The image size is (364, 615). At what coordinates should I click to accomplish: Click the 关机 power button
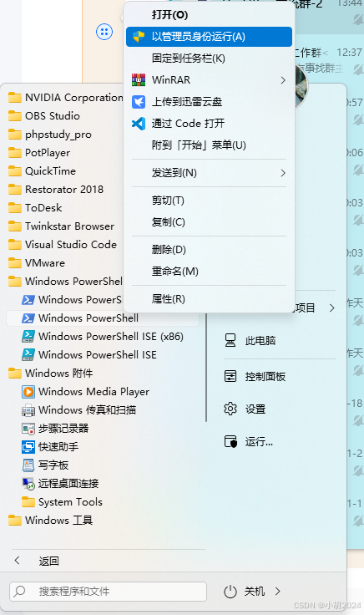click(244, 591)
